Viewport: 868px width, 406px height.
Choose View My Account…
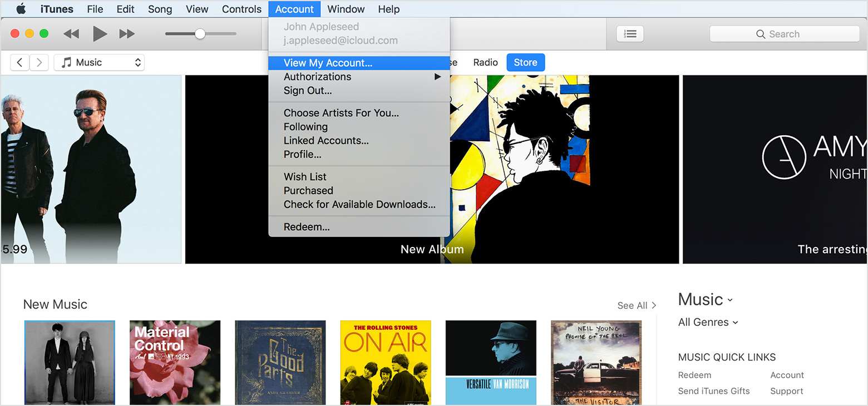pos(359,63)
